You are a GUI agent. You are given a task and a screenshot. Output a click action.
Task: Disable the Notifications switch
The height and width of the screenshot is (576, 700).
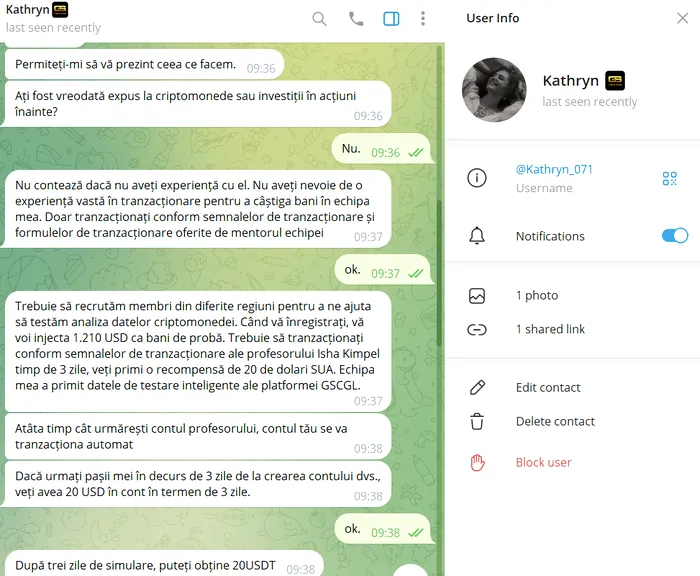tap(675, 235)
